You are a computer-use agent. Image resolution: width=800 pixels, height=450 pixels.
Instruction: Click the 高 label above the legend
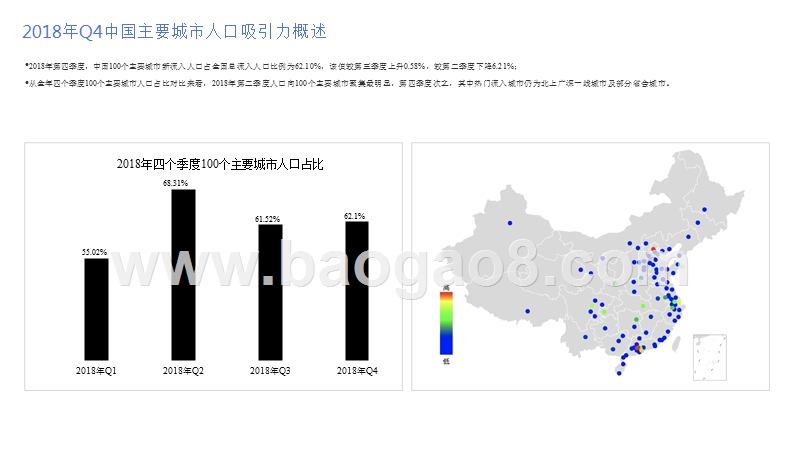pos(446,288)
